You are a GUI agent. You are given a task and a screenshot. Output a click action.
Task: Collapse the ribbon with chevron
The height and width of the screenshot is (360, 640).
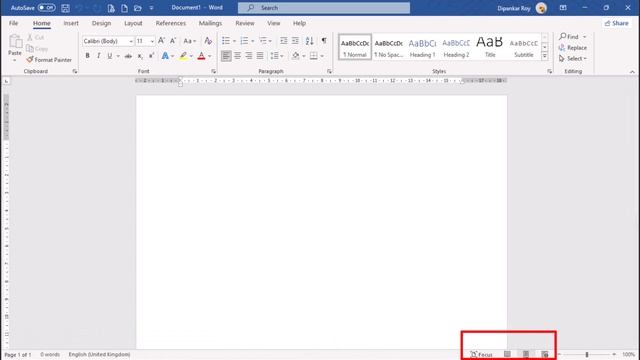pos(632,71)
